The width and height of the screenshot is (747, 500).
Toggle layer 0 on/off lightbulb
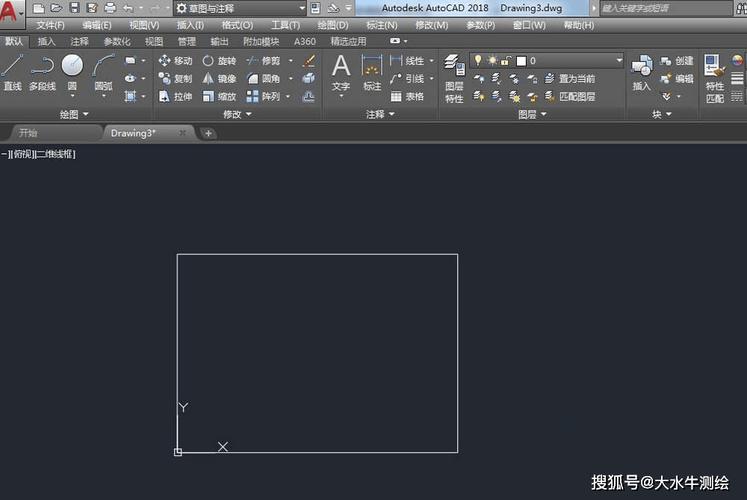(478, 60)
